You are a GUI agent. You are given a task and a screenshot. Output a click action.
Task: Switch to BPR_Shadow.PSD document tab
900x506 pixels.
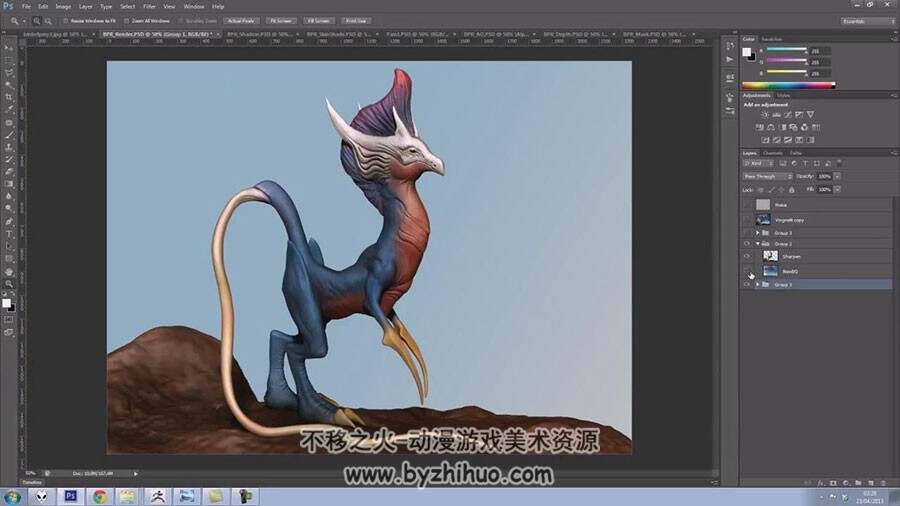pyautogui.click(x=259, y=34)
